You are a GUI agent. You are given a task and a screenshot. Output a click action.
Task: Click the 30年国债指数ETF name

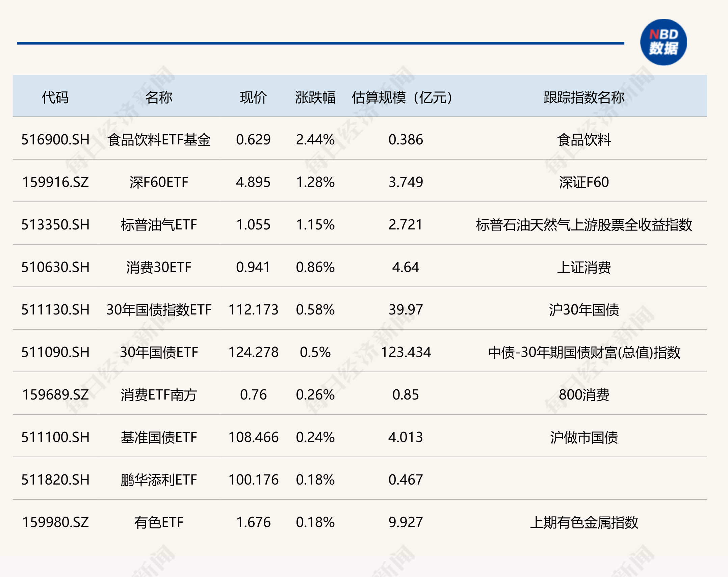[159, 310]
